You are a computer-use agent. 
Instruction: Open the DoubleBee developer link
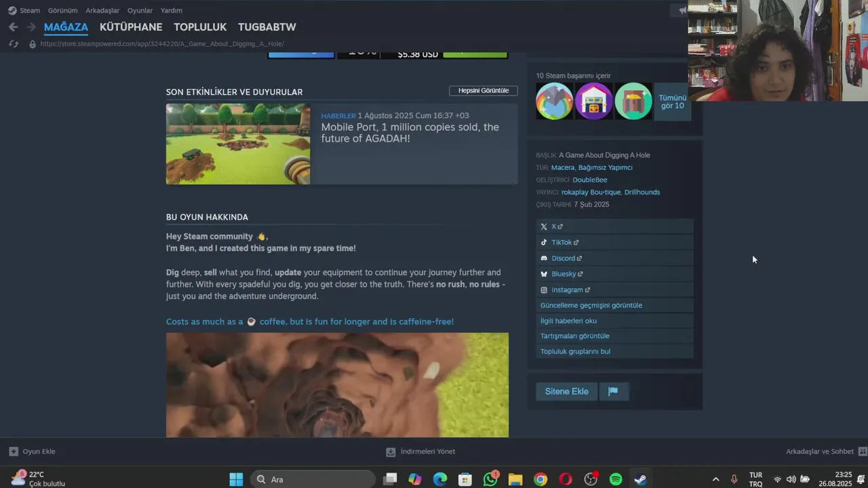[590, 180]
